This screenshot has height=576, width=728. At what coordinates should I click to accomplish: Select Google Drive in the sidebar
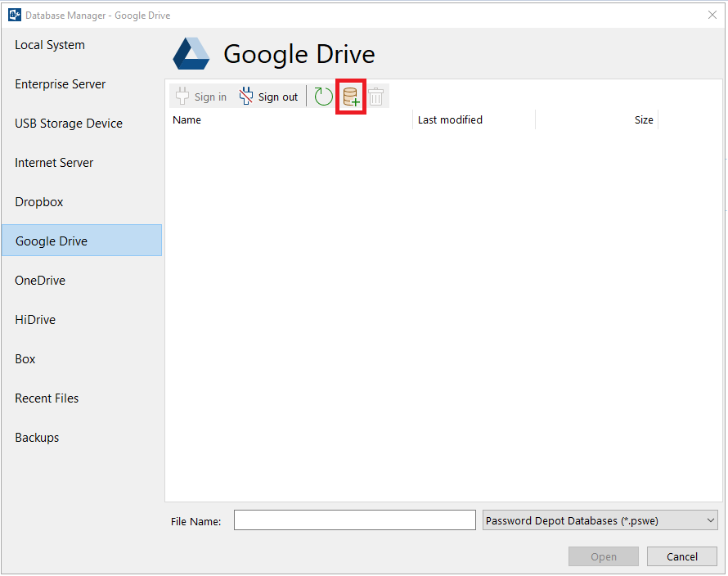click(82, 241)
